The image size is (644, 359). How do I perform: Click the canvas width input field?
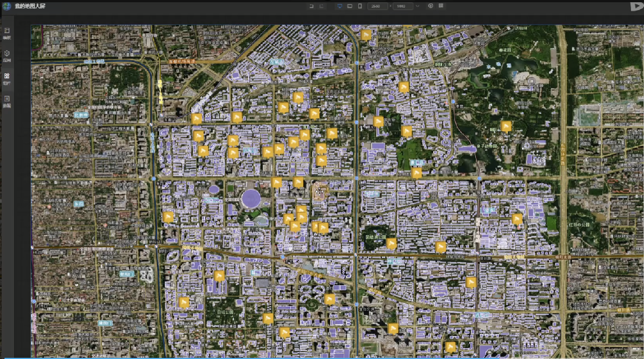click(x=377, y=6)
